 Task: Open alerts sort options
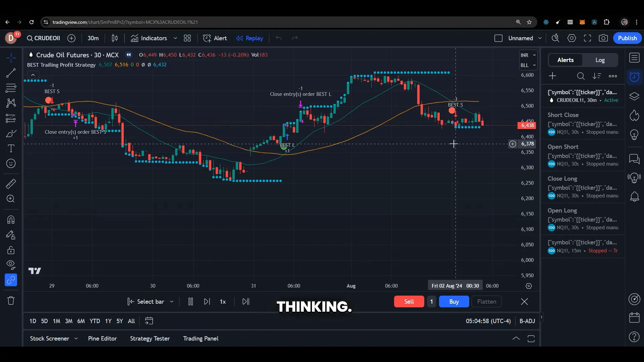click(597, 76)
